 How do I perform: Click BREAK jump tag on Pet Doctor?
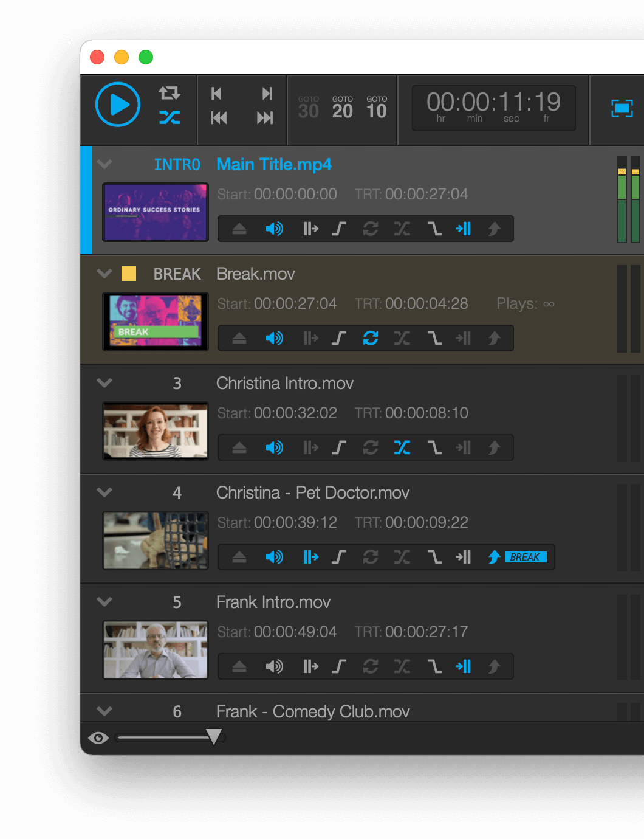(525, 557)
